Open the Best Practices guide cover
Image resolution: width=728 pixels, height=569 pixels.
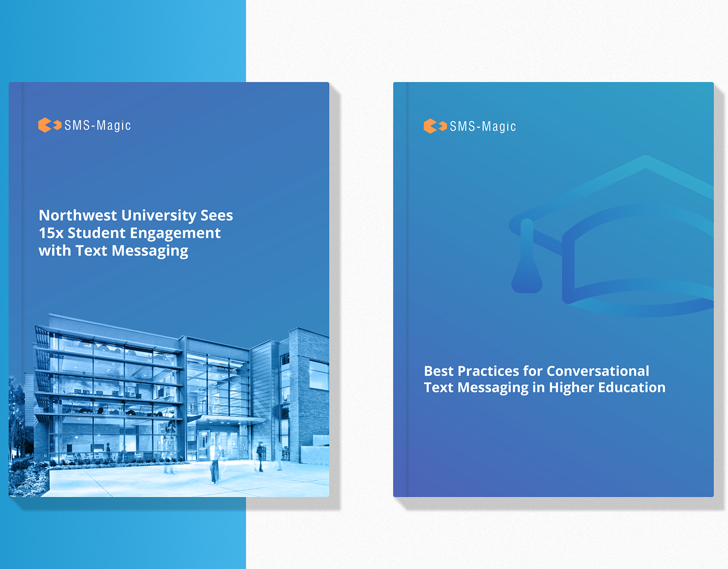pos(553,290)
